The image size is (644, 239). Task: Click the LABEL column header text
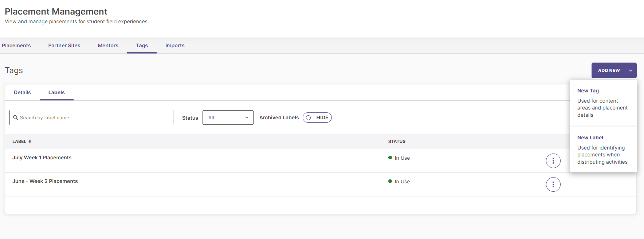[19, 142]
